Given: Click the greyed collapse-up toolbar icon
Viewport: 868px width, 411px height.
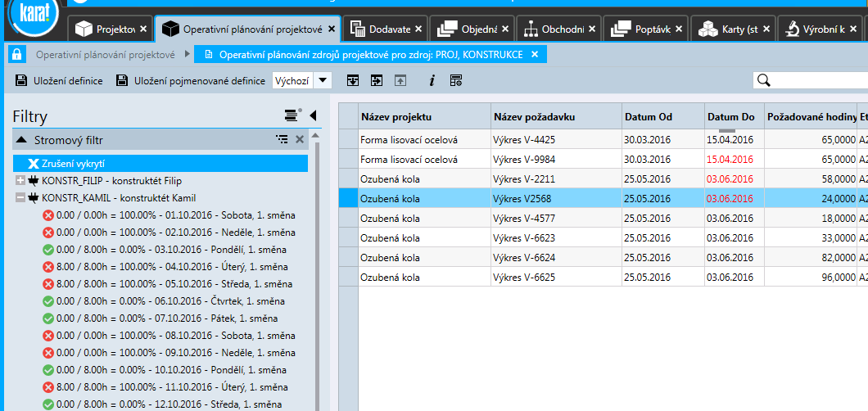Looking at the screenshot, I should [x=400, y=81].
